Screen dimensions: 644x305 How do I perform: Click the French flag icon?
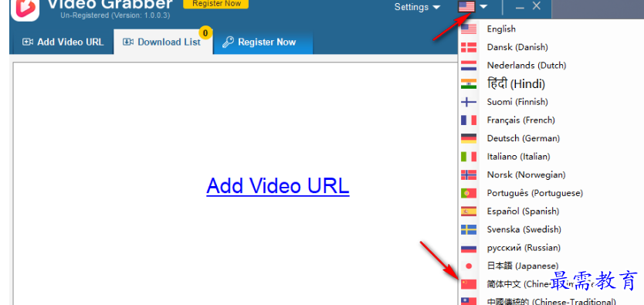click(x=469, y=120)
